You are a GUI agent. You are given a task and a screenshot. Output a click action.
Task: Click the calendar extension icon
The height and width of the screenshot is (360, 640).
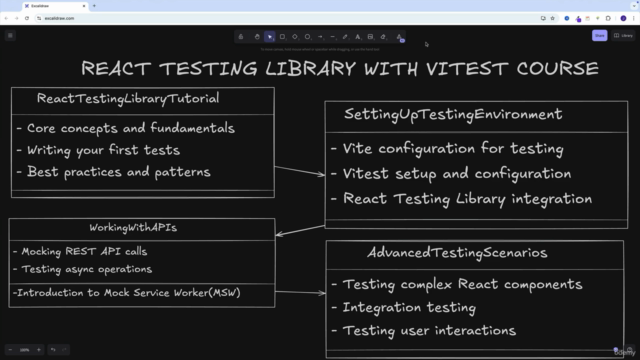click(588, 18)
